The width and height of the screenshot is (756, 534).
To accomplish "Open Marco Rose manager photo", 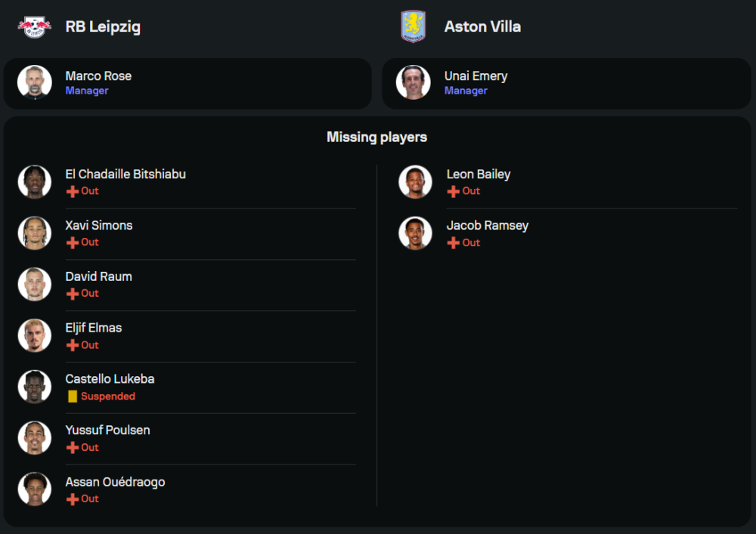I will [x=35, y=82].
